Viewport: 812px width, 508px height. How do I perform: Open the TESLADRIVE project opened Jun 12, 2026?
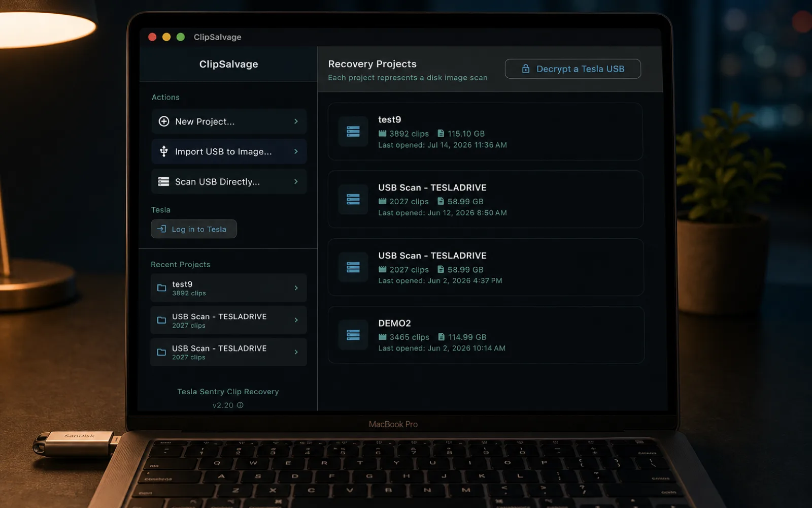[486, 199]
